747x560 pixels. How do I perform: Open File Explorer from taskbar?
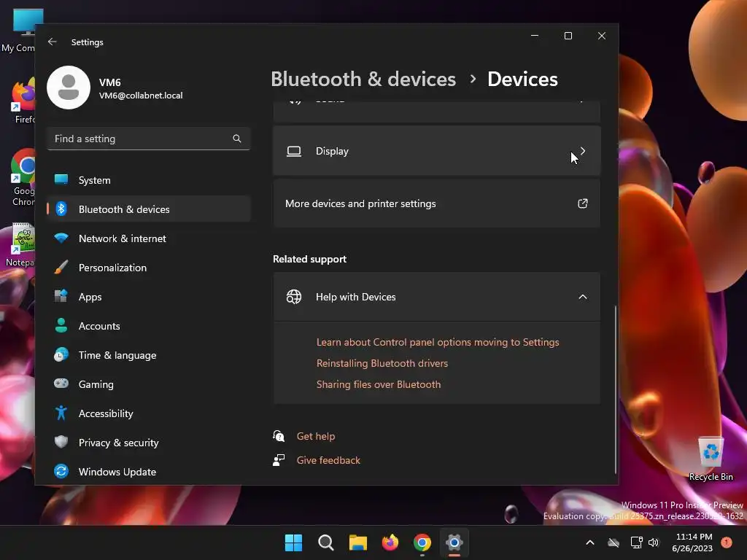tap(357, 542)
